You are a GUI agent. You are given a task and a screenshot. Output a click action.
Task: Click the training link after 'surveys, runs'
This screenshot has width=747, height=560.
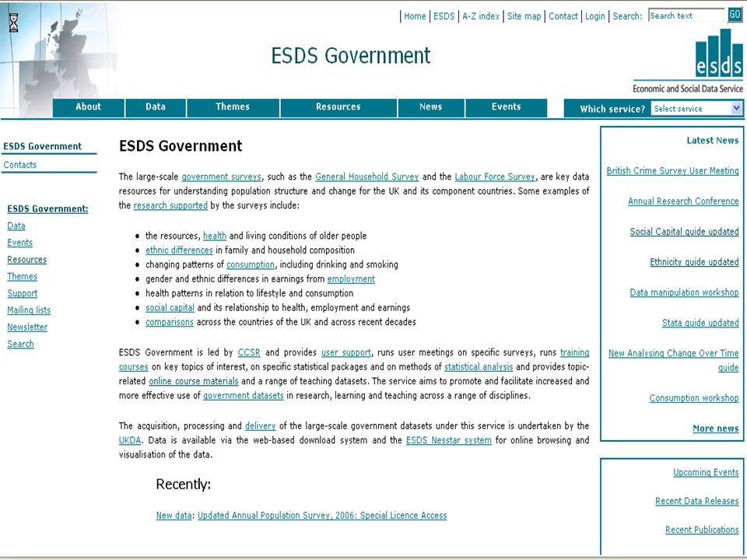point(574,352)
